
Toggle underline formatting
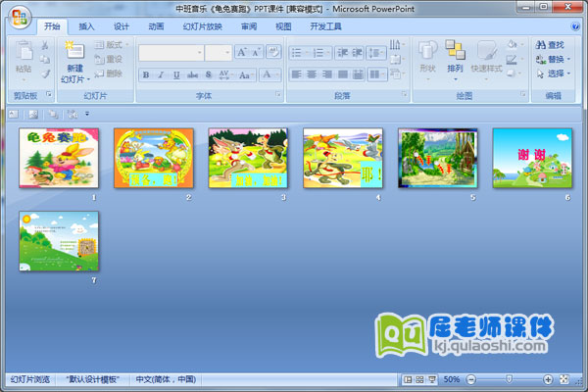point(176,75)
